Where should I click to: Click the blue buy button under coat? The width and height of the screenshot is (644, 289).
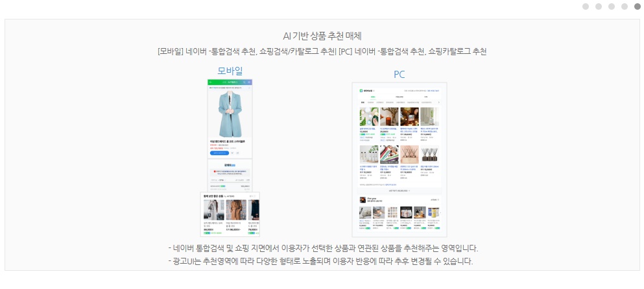pyautogui.click(x=219, y=153)
